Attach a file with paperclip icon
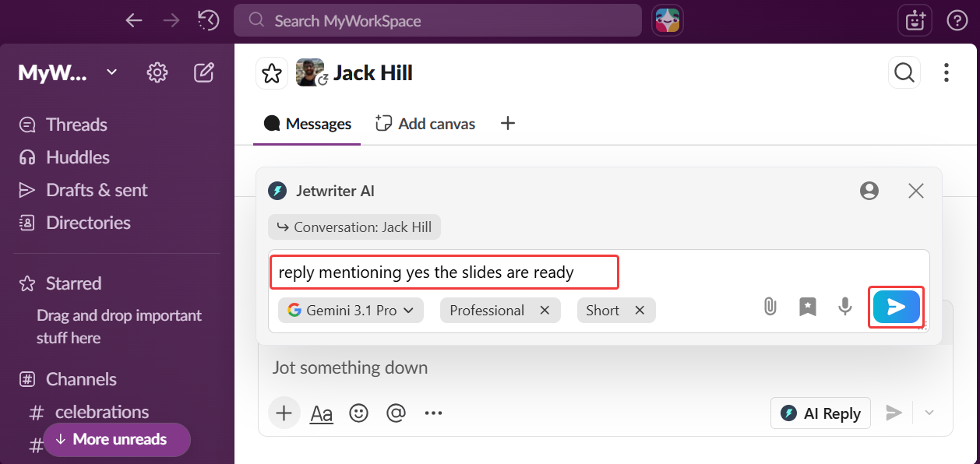 (770, 307)
